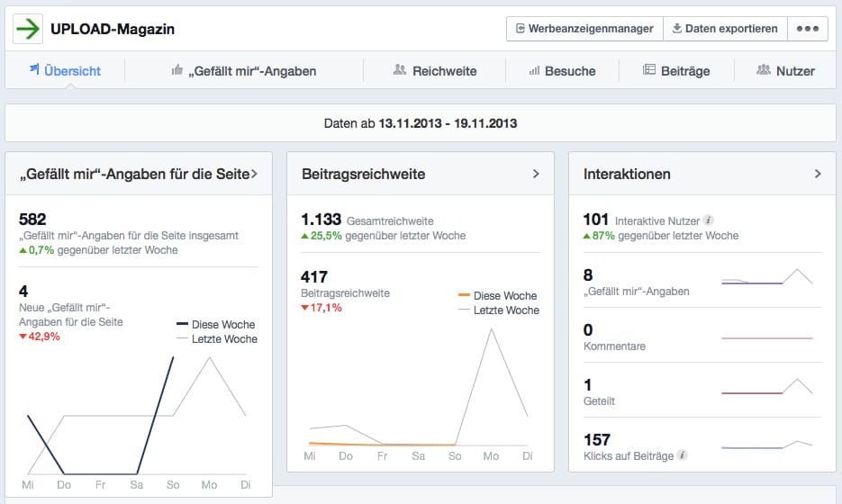Open the Werbeanzeigenmanager

(584, 29)
